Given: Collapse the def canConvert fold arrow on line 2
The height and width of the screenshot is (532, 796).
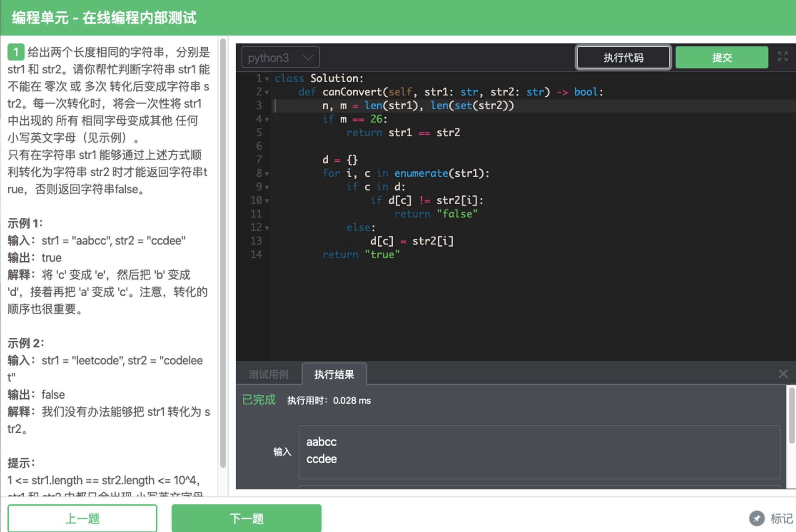Looking at the screenshot, I should (x=267, y=92).
